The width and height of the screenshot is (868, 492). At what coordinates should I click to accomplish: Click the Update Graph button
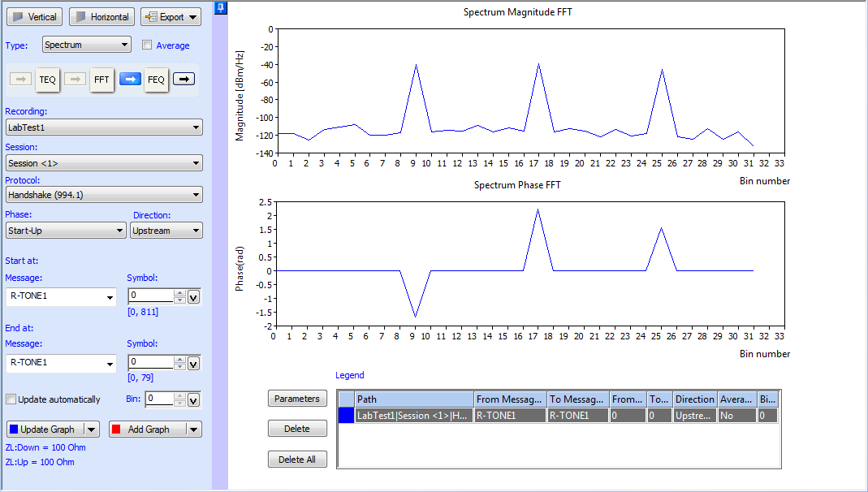pyautogui.click(x=45, y=429)
